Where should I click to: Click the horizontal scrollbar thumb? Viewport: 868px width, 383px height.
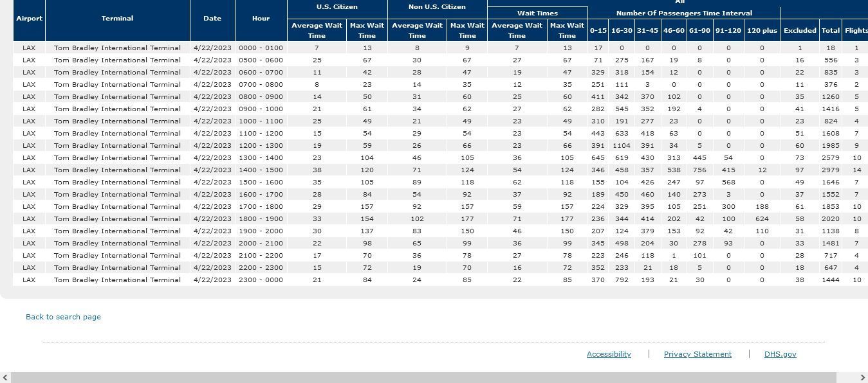(x=423, y=378)
